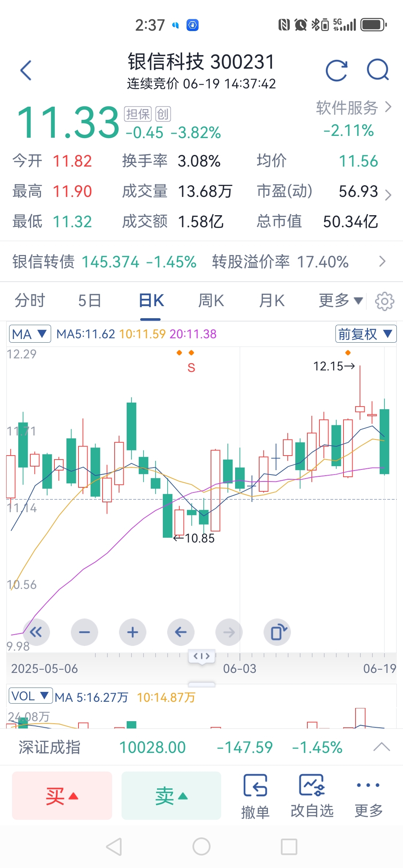
Task: Jump to earliest data double-arrow button
Action: [x=36, y=632]
